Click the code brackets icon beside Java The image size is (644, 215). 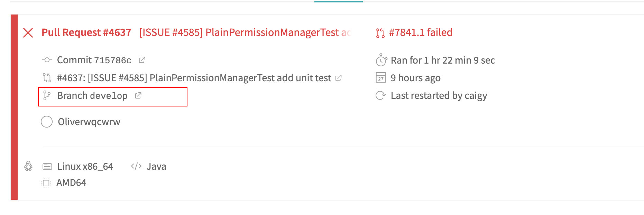(136, 166)
